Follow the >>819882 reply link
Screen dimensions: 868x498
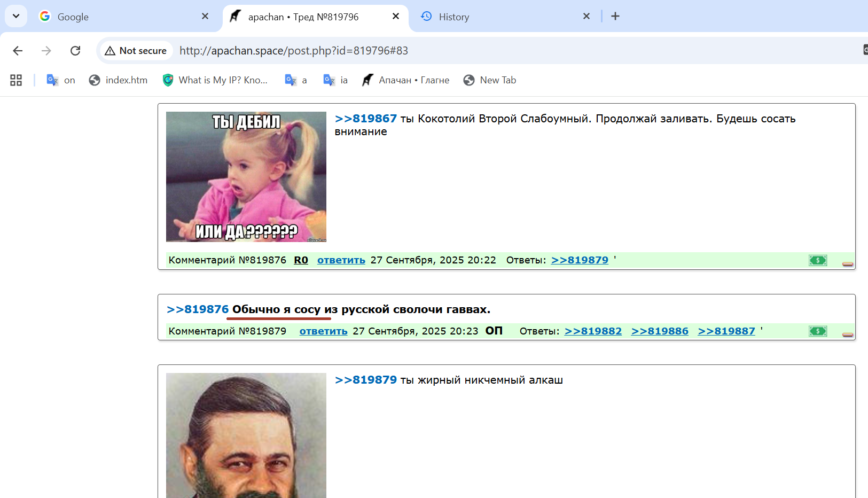point(593,331)
